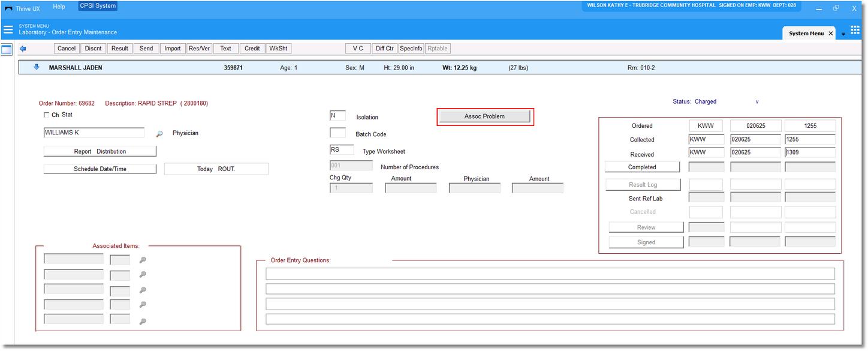This screenshot has width=868, height=351.
Task: Click the first Order Entry Questions field
Action: [x=550, y=274]
